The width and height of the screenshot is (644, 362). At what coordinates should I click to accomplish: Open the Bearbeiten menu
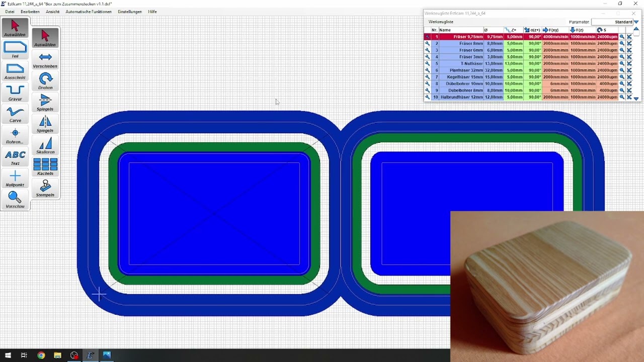pyautogui.click(x=30, y=12)
